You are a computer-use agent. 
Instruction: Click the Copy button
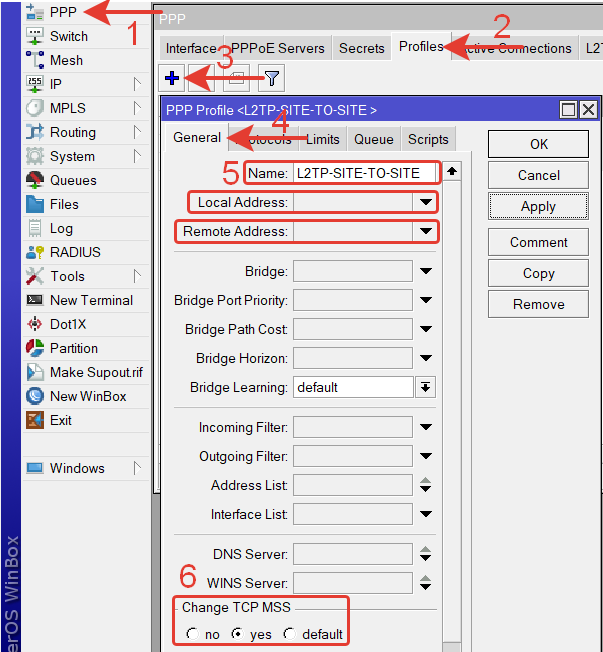click(x=539, y=273)
